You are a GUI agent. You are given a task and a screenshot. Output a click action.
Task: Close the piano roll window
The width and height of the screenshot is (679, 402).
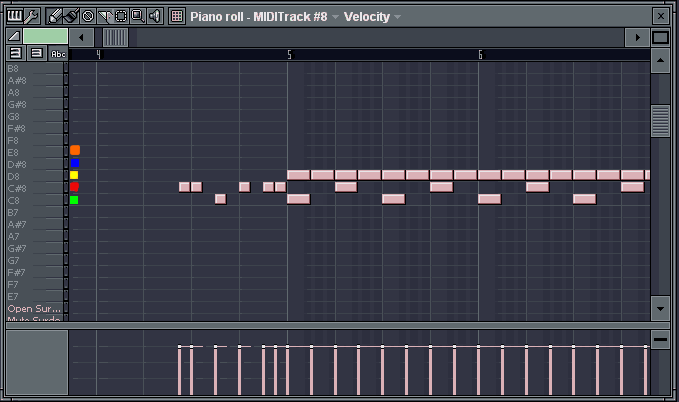pos(661,16)
